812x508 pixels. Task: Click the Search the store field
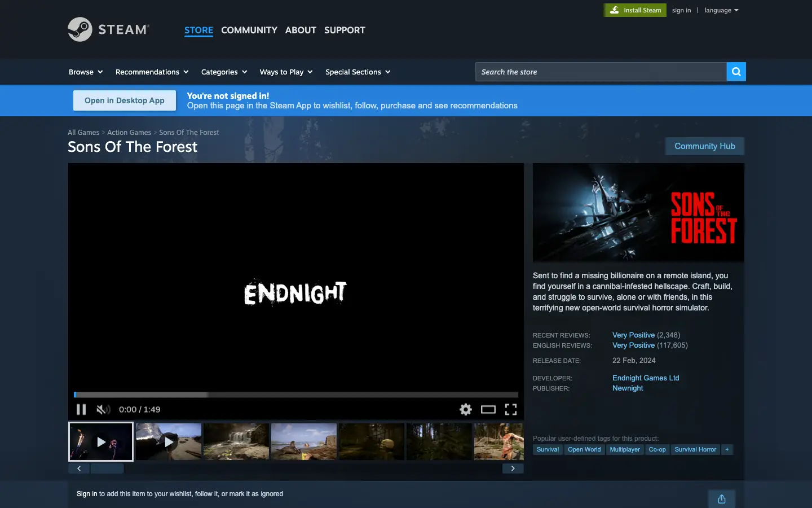(x=601, y=72)
